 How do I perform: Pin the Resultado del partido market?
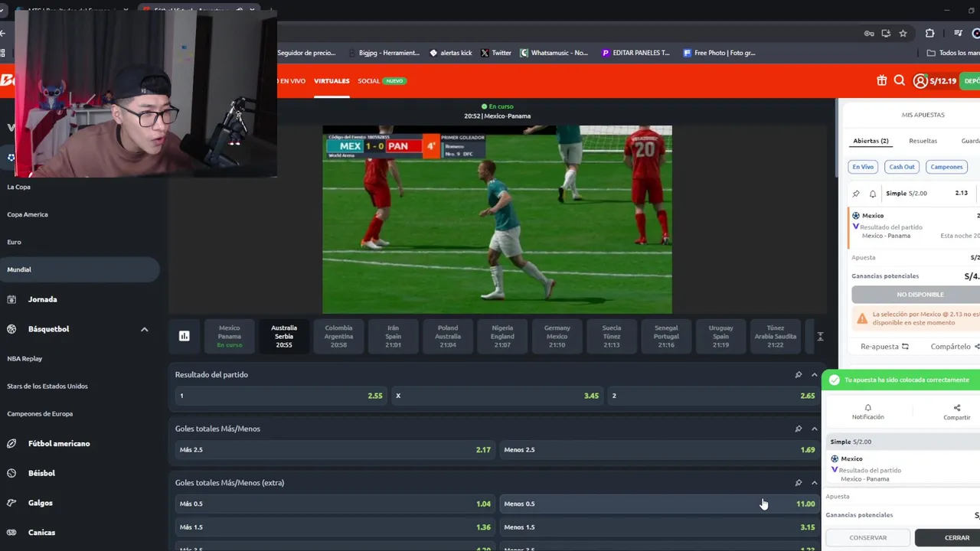[799, 375]
